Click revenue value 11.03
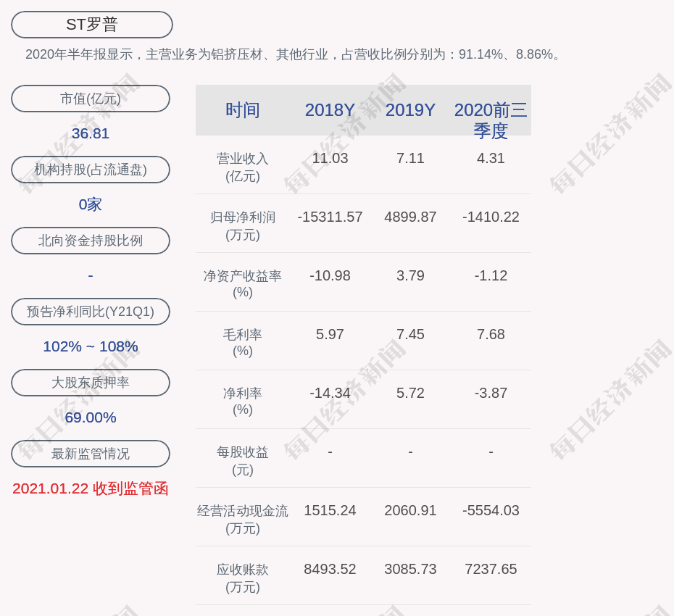 click(330, 158)
